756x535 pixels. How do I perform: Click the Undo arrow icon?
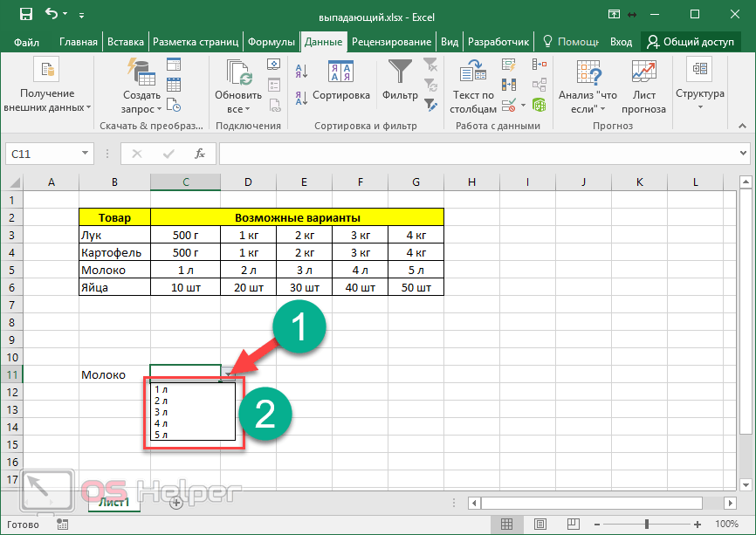(x=52, y=15)
